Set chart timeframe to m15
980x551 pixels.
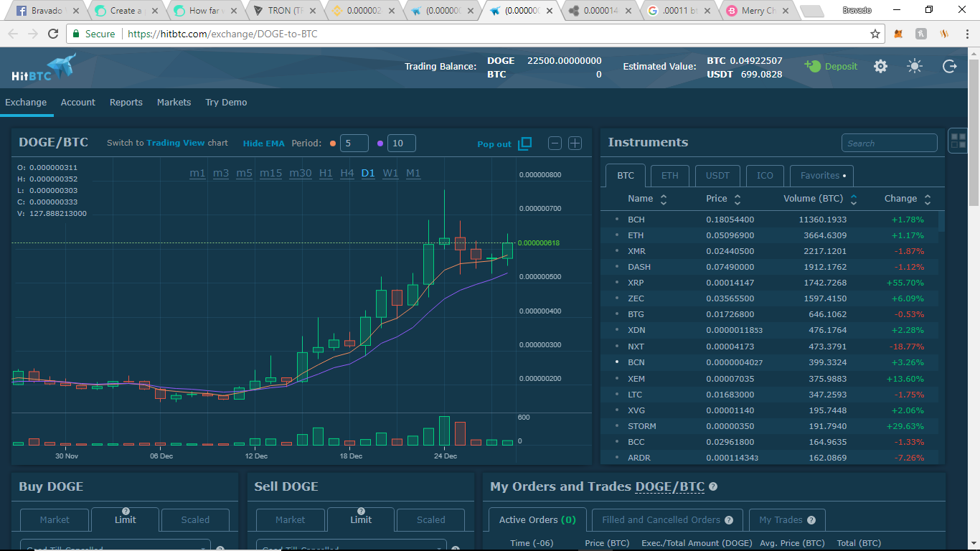coord(270,173)
